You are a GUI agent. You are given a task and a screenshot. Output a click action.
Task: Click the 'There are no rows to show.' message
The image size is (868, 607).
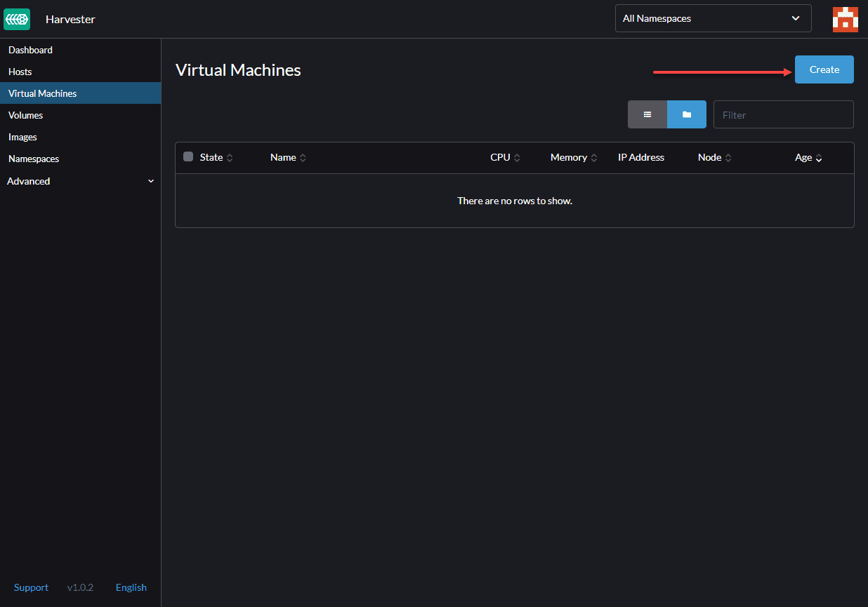pyautogui.click(x=515, y=201)
